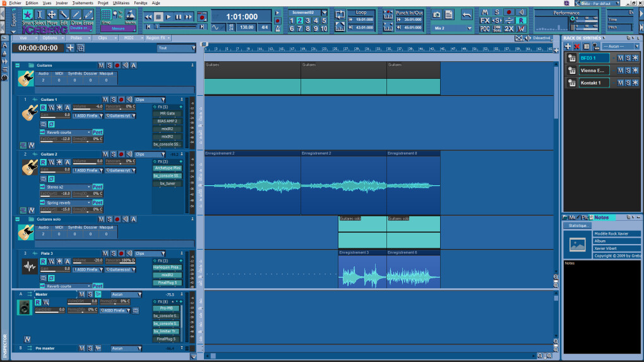The image size is (644, 362).
Task: Select the Erase tool
Action: [x=88, y=15]
